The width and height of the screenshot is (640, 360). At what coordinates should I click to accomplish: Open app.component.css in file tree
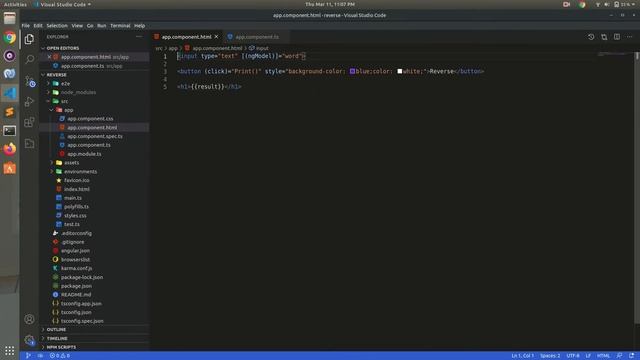click(x=90, y=119)
